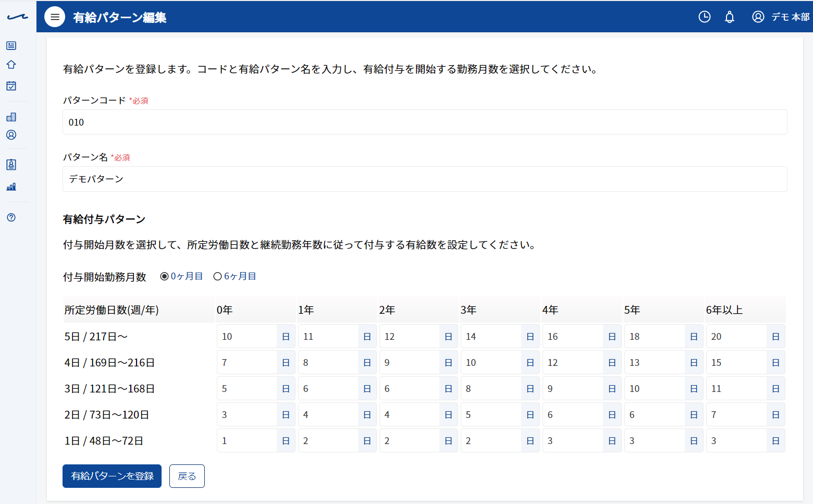This screenshot has height=504, width=813.
Task: Edit 2日/73日〜120日 row 5年 value
Action: (x=655, y=414)
